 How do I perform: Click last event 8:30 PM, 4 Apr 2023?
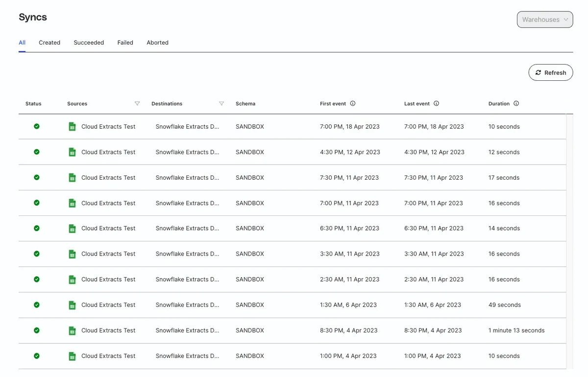tap(433, 330)
